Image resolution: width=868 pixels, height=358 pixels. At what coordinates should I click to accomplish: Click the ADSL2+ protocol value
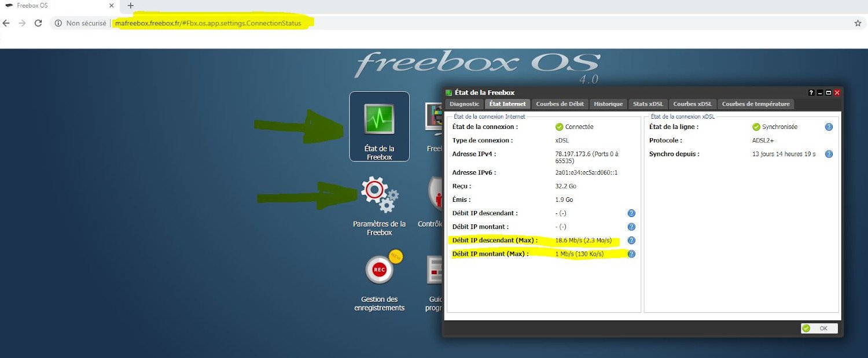764,141
